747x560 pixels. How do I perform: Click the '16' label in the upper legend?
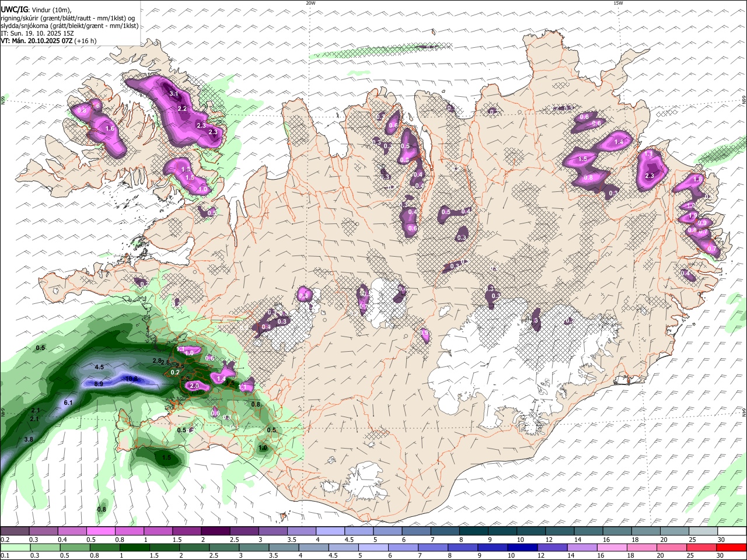point(606,540)
